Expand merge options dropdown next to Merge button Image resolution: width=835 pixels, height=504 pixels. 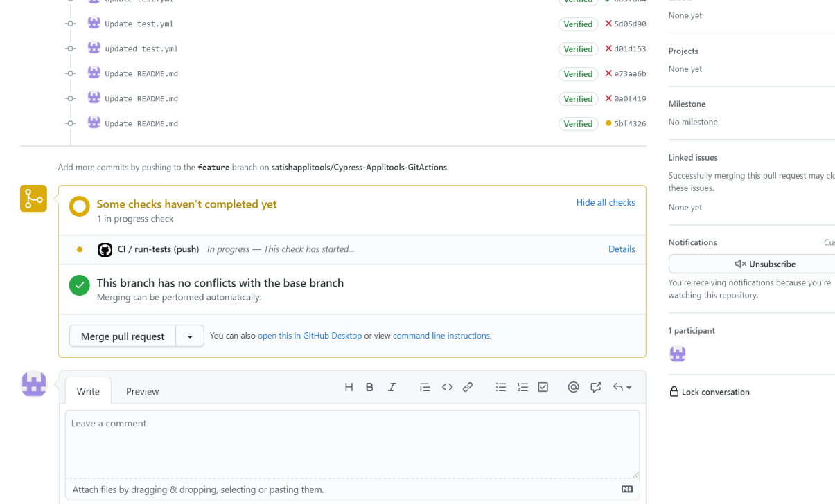point(190,336)
